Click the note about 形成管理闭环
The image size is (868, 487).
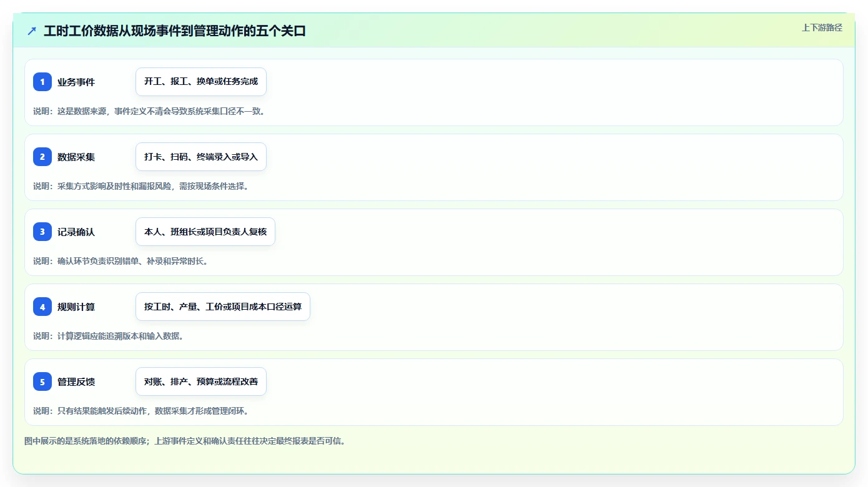coord(141,411)
